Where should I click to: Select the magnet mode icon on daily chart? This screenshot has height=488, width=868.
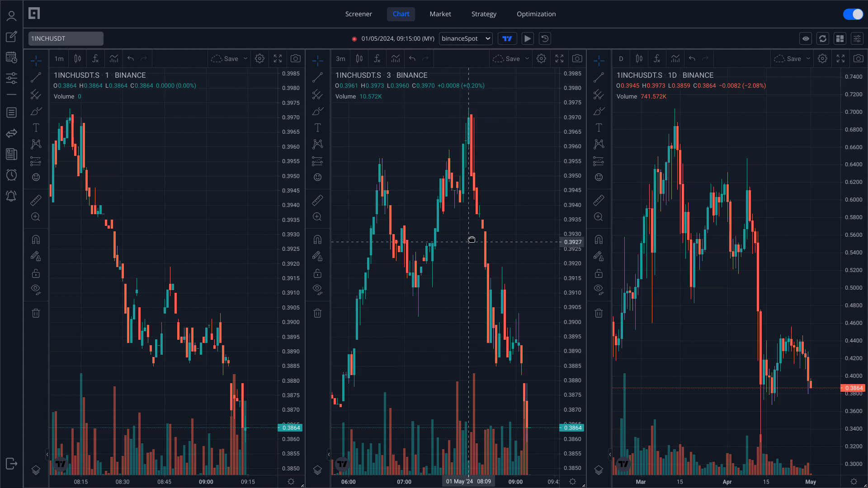pos(599,239)
